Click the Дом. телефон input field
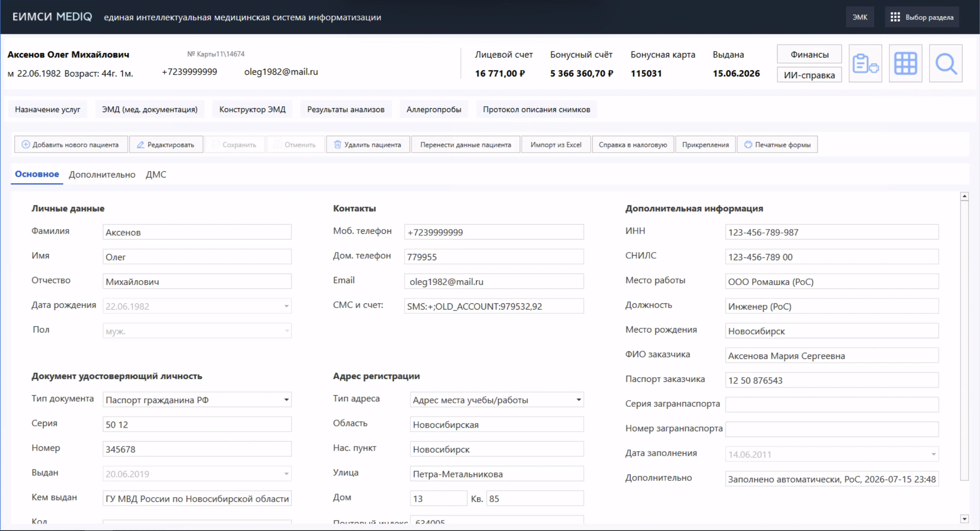Screen dimensions: 980x531 click(x=494, y=257)
